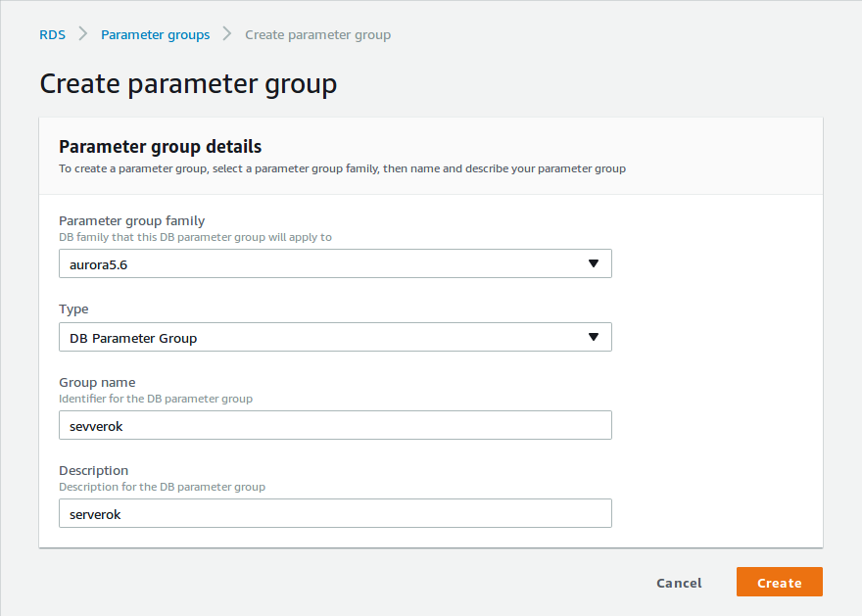Click the 'Create parameter group' page heading
Image resolution: width=862 pixels, height=616 pixels.
(188, 84)
